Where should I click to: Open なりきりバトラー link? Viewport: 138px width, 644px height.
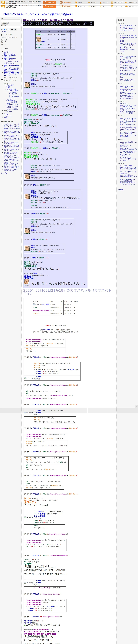(11, 99)
